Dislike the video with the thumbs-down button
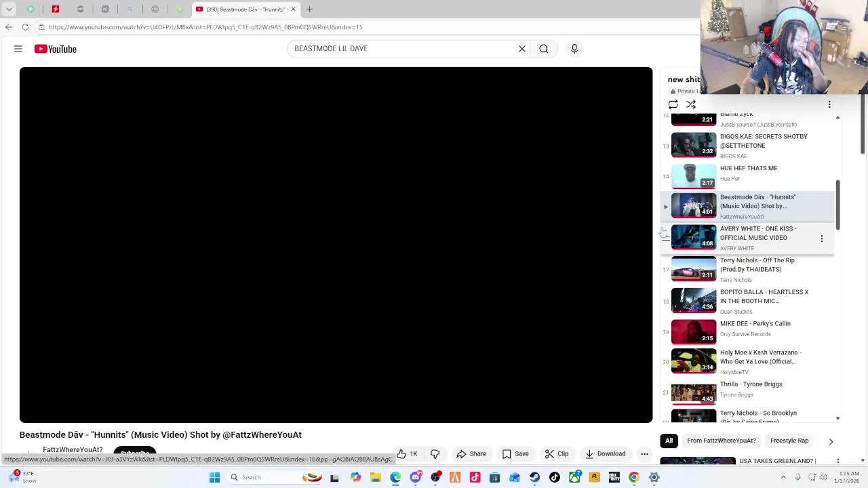This screenshot has height=488, width=868. pos(435,454)
